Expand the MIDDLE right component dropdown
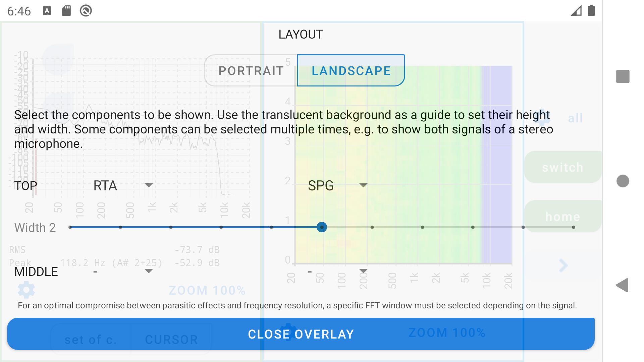Viewport: 644px width, 362px height. (338, 271)
